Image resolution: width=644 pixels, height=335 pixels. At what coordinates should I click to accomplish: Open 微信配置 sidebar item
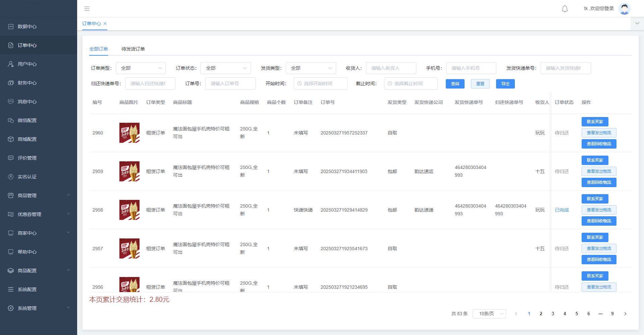coord(27,120)
